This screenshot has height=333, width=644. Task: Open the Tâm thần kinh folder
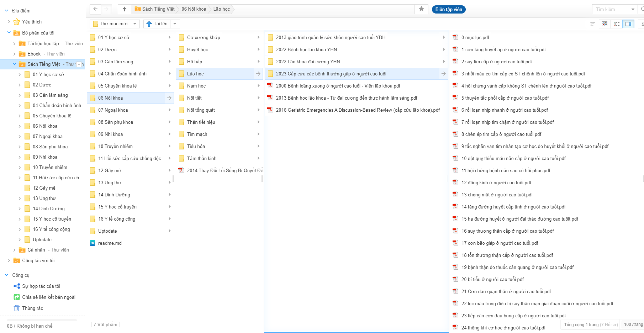coord(219,158)
